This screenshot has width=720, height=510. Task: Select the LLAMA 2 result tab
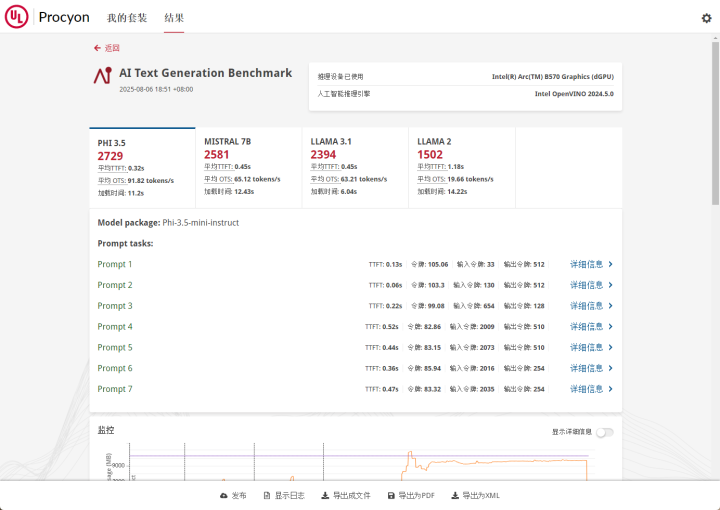coord(462,168)
